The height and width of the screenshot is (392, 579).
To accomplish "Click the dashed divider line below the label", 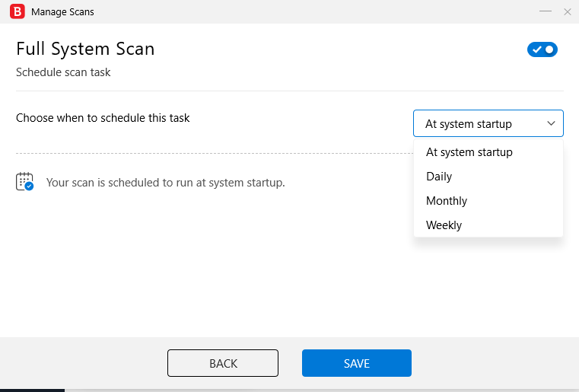I will 213,154.
